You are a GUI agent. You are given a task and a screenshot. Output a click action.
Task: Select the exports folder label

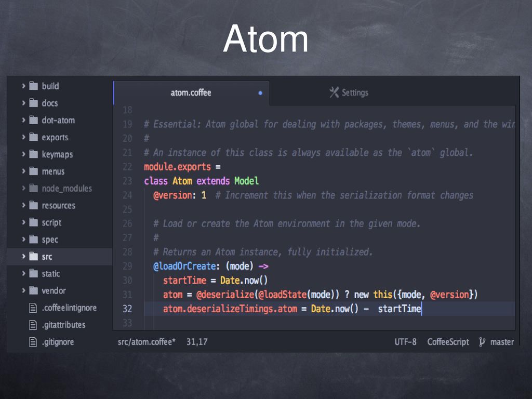coord(55,137)
